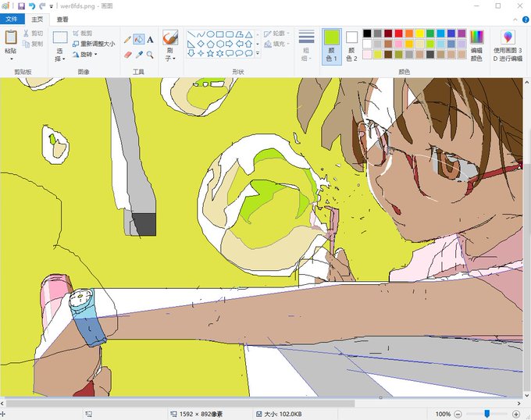Click the Copy (复制) button
Screen dimensions: 531x420
[x=33, y=44]
